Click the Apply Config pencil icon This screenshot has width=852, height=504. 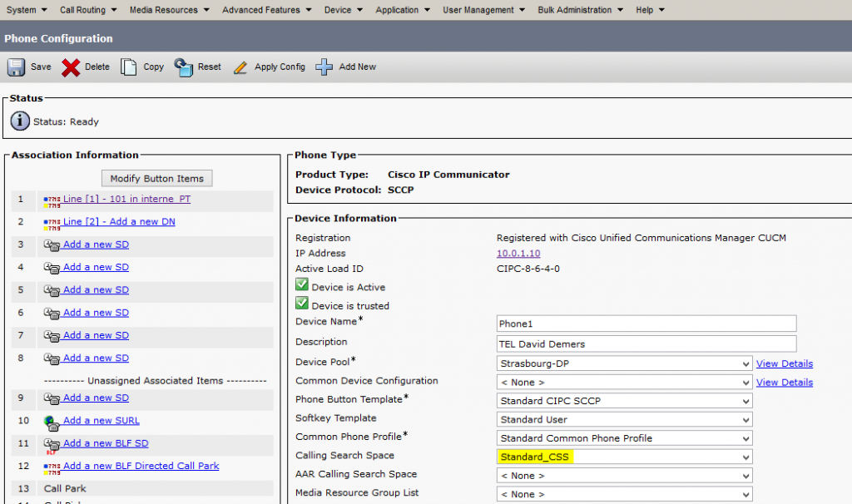coord(241,67)
